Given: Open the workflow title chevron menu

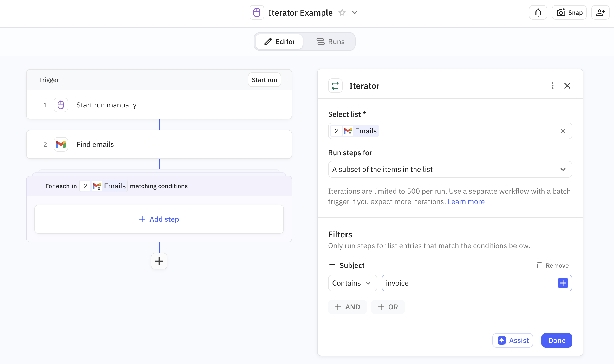Looking at the screenshot, I should click(x=355, y=12).
